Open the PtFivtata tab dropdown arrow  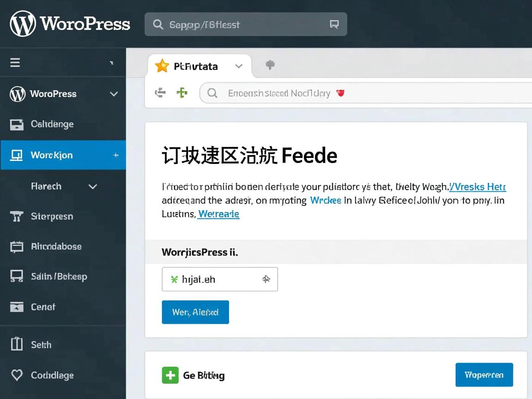[239, 66]
